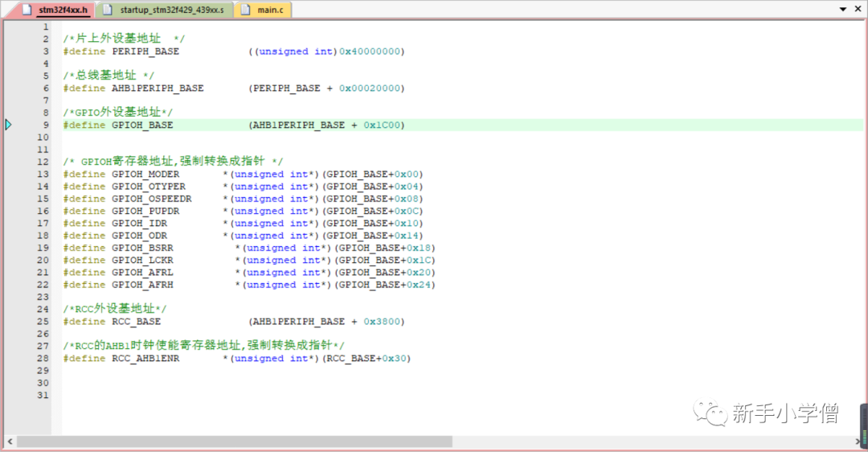Click the current-line arrow marker at line 9
Screen dimensions: 868x452
tap(8, 125)
